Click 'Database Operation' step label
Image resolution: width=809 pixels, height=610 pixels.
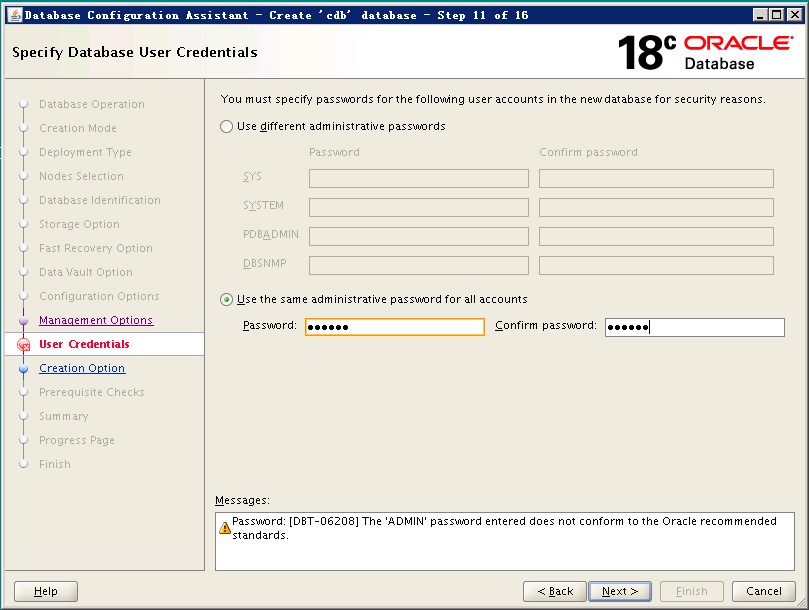click(92, 104)
